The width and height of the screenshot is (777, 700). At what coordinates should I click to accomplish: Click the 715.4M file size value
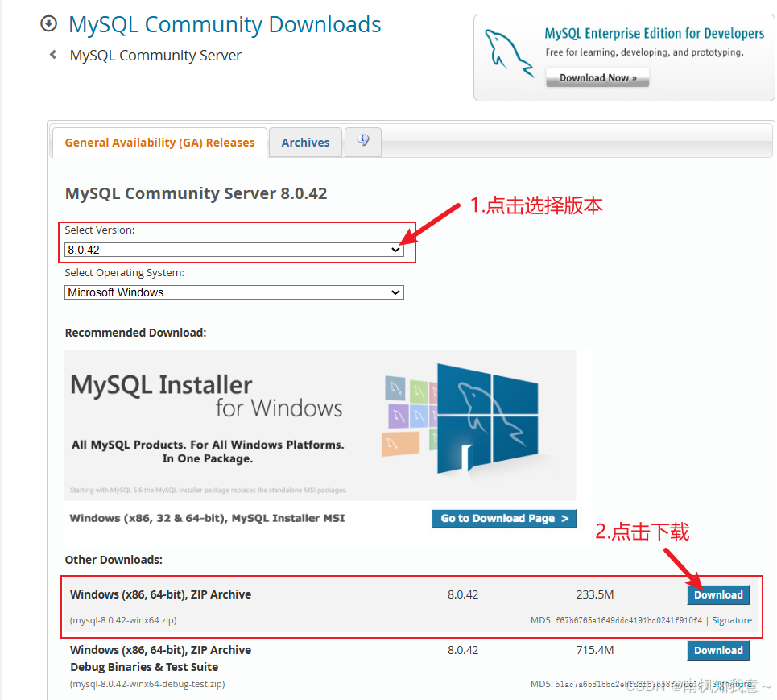(x=595, y=650)
